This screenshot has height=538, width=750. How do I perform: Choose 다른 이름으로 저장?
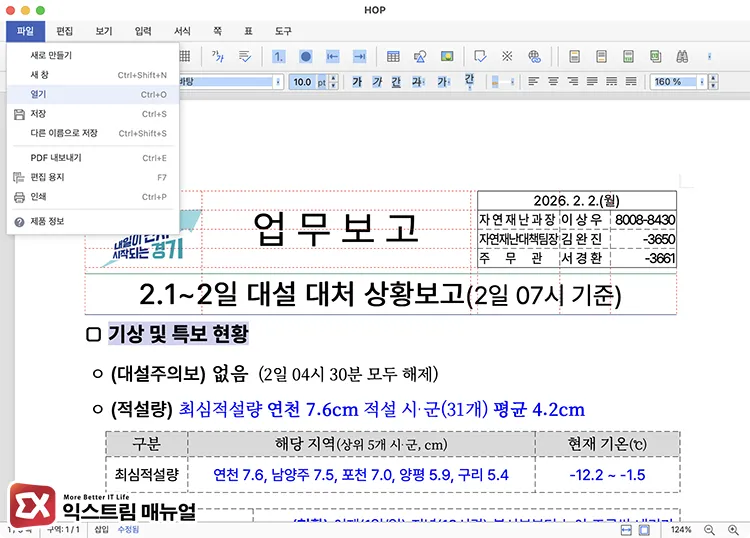[x=93, y=133]
